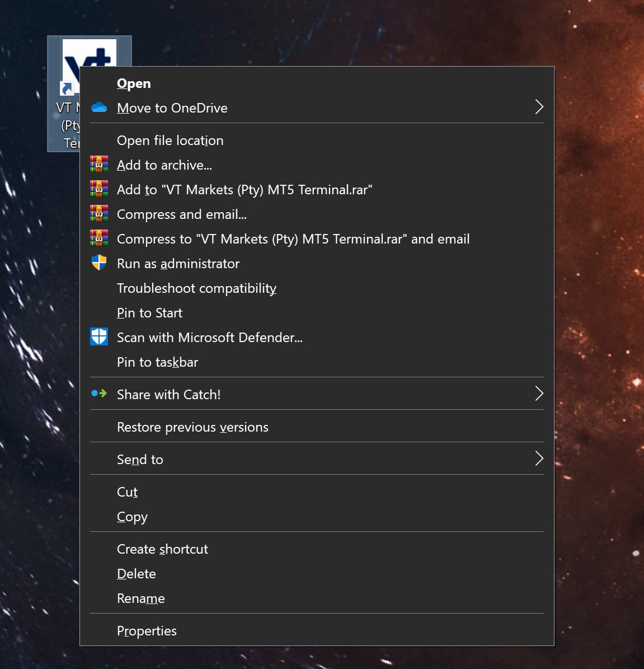Click the Microsoft Defender shield icon
This screenshot has height=669, width=644.
[x=99, y=337]
